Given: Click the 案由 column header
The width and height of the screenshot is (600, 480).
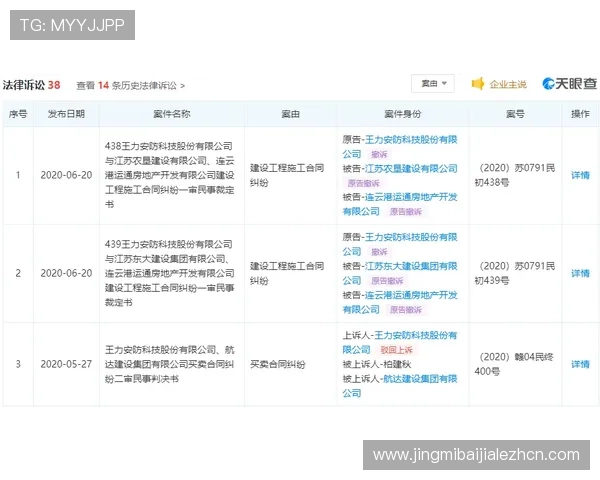Looking at the screenshot, I should click(x=290, y=114).
